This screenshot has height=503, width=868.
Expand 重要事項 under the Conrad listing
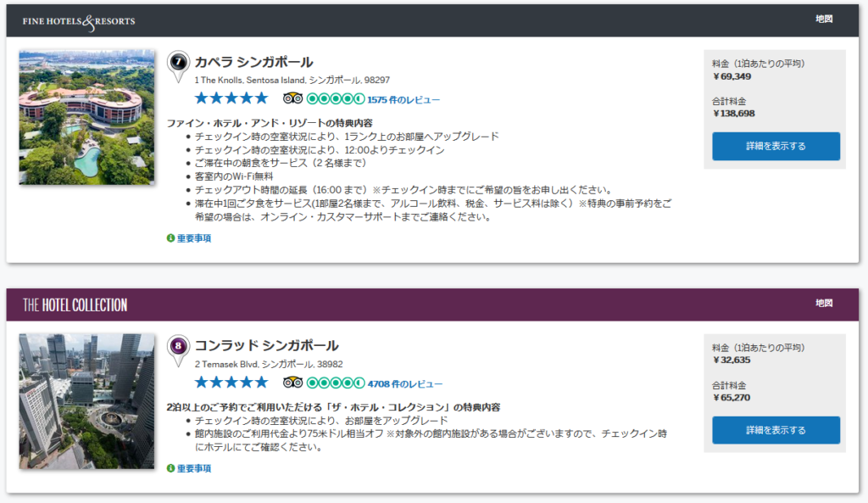click(x=194, y=468)
